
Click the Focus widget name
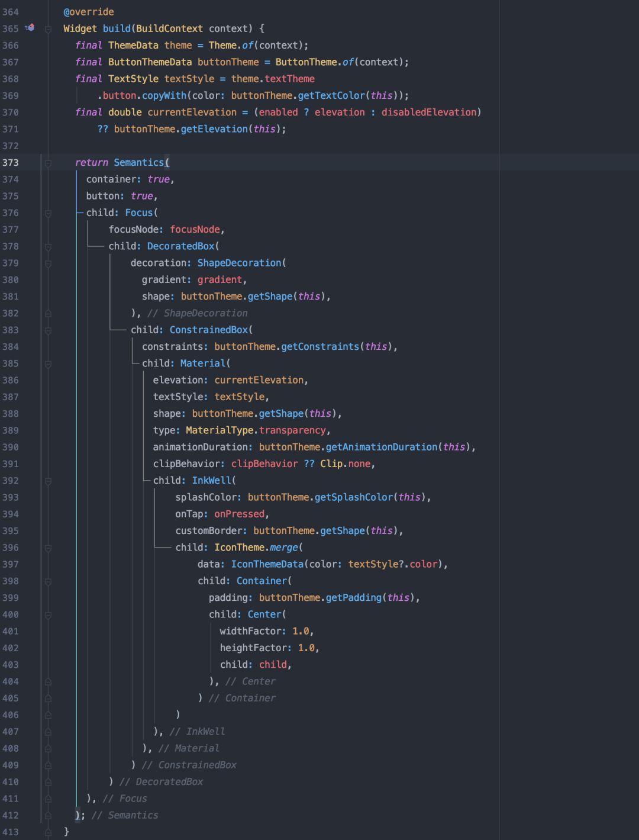138,213
